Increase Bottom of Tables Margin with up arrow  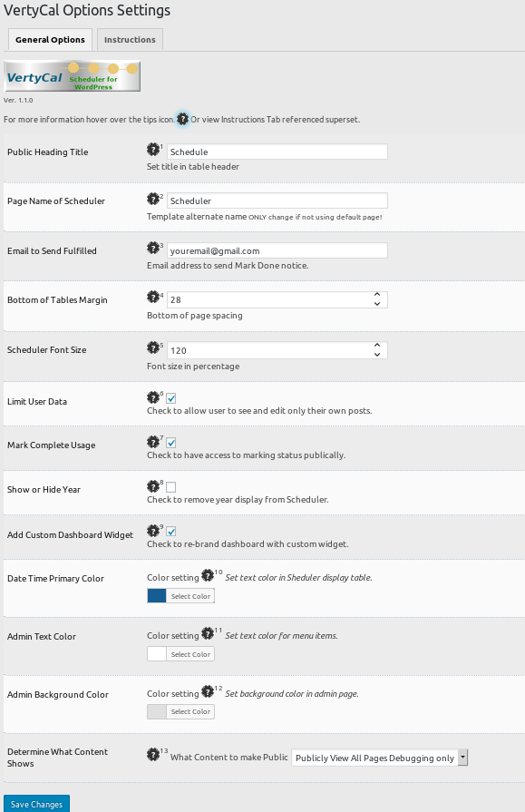377,295
